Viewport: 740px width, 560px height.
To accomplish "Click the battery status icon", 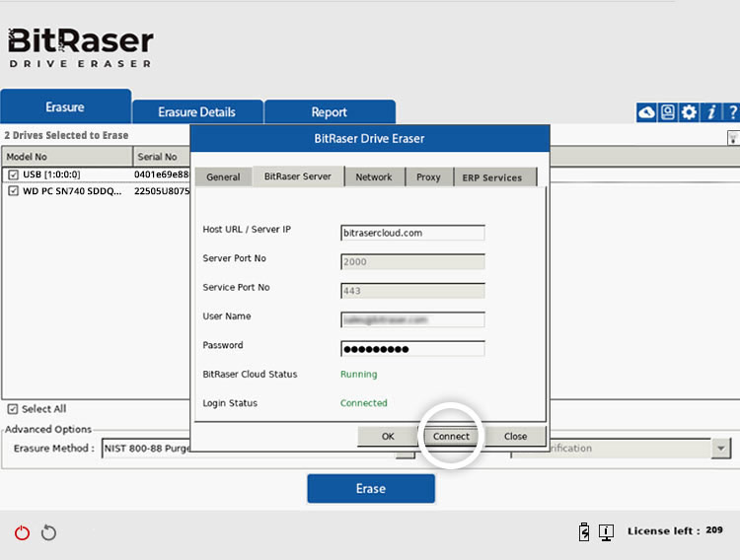I will (584, 532).
